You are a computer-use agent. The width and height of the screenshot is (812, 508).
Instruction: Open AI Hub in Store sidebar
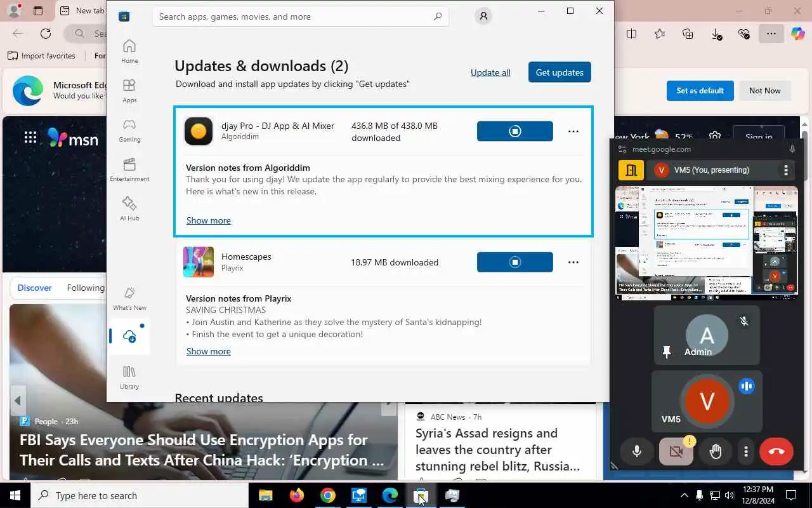(x=129, y=209)
